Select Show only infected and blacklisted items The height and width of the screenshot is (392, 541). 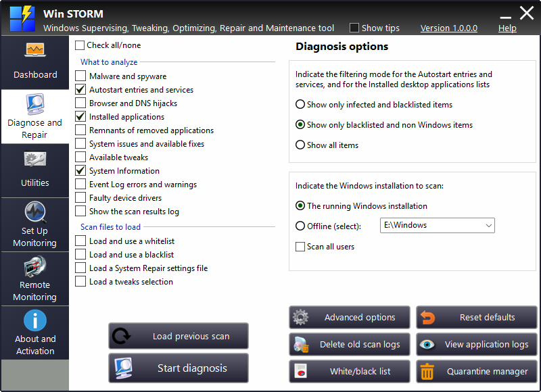[x=300, y=104]
